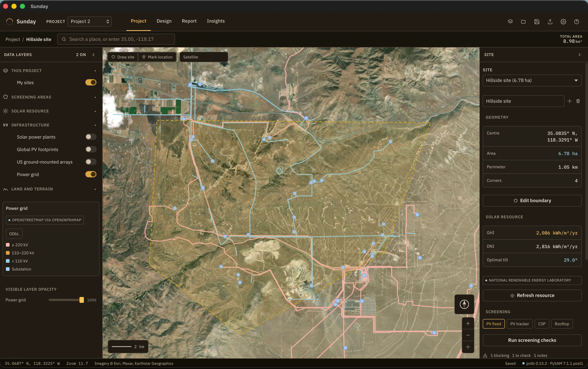Screen dimensions: 588x369
Task: Save project with the floppy disk icon
Action: [537, 22]
